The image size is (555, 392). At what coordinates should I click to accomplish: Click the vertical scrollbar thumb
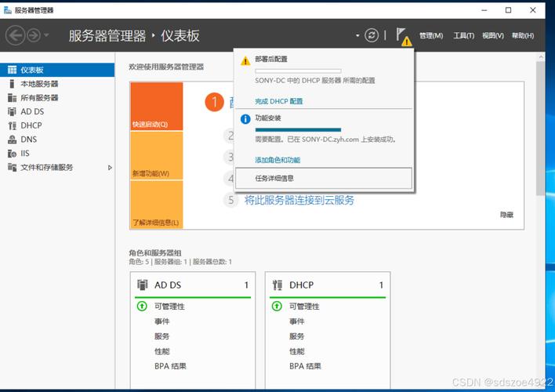pos(540,129)
